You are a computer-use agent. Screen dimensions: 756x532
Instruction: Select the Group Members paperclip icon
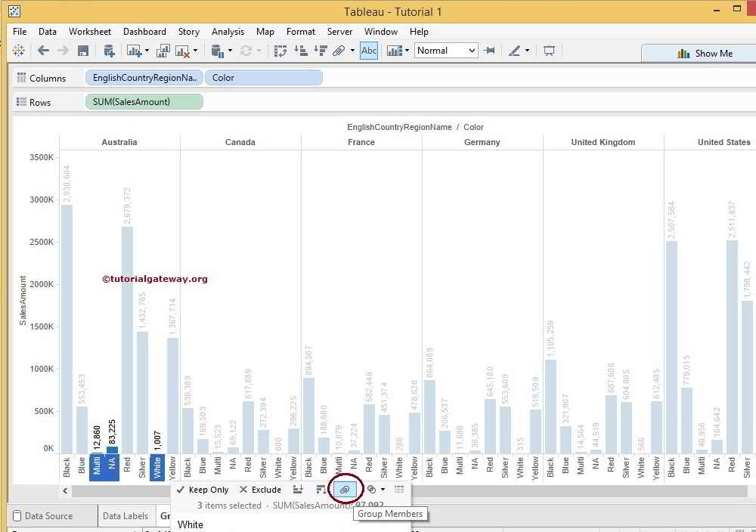345,490
